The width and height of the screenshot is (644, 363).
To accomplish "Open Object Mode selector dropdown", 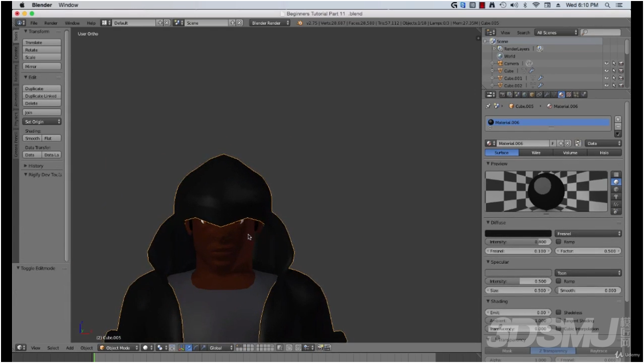I will 119,347.
